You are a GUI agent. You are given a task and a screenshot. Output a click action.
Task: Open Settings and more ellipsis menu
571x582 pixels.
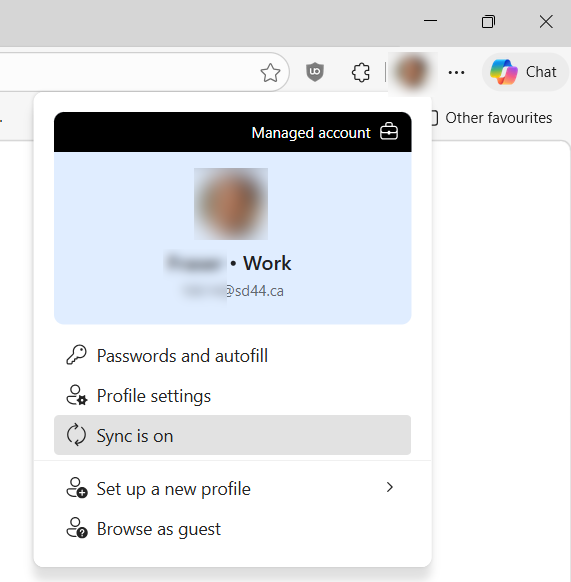coord(456,72)
